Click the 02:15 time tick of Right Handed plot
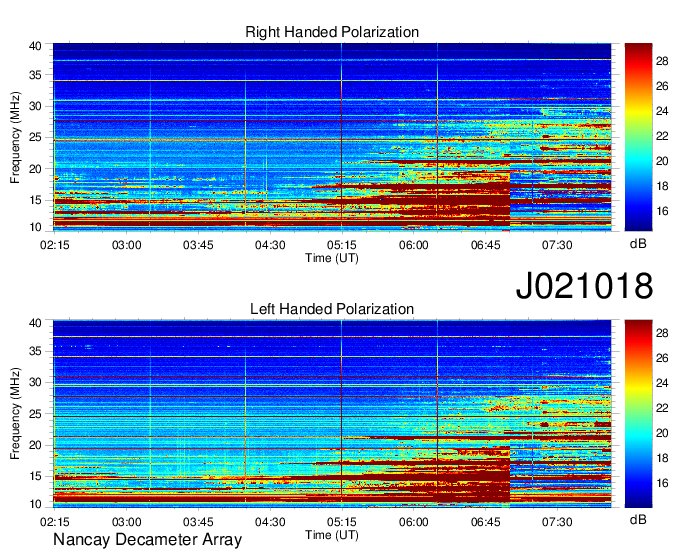 (55, 245)
